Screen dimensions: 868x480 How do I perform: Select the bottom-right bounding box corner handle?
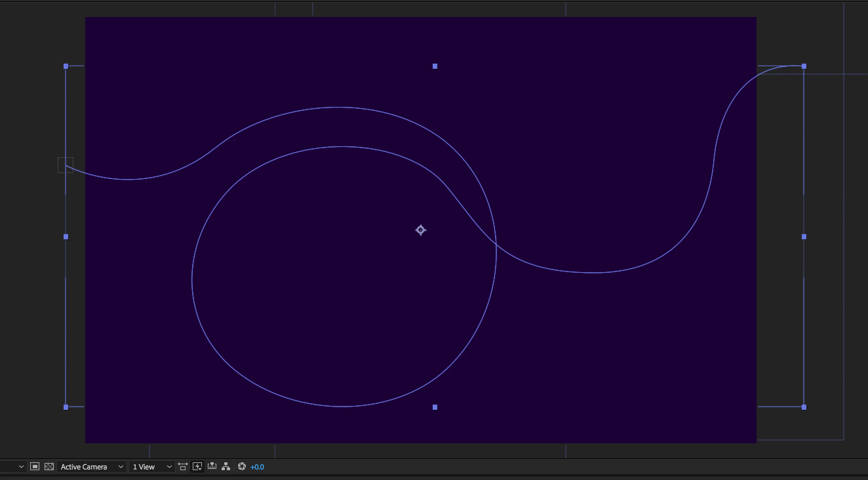tap(804, 407)
